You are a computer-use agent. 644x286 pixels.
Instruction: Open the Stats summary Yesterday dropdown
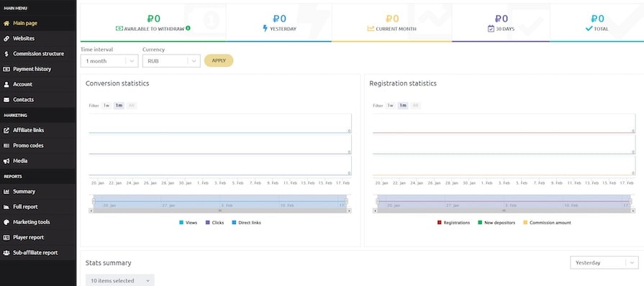(604, 262)
